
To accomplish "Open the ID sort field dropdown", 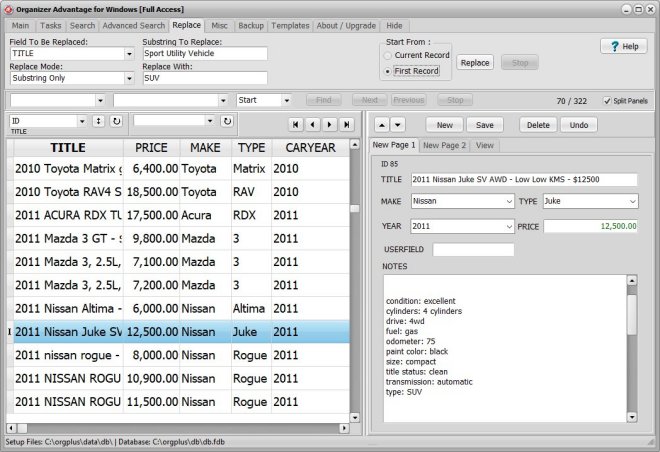I will pyautogui.click(x=82, y=121).
